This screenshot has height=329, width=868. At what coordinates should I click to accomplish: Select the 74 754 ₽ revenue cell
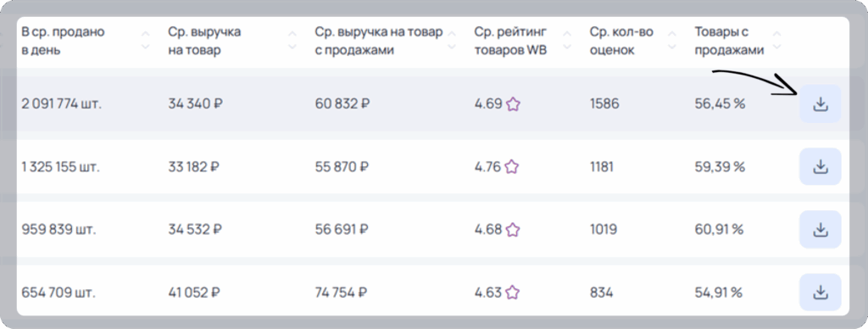click(341, 292)
